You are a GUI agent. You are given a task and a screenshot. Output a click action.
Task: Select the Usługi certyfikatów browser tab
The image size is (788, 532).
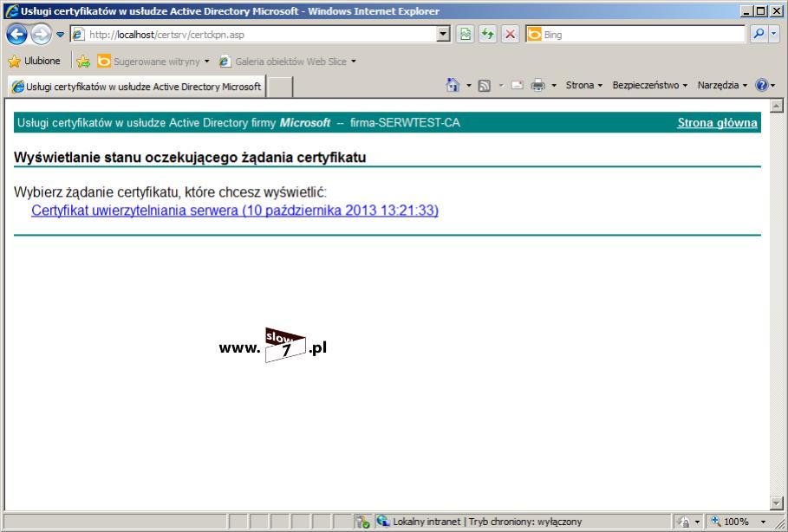click(136, 87)
